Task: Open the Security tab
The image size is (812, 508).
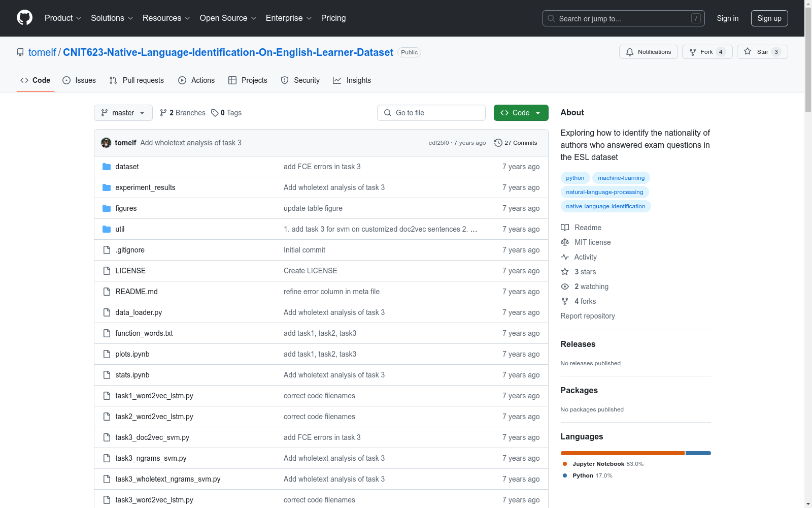Action: coord(300,80)
